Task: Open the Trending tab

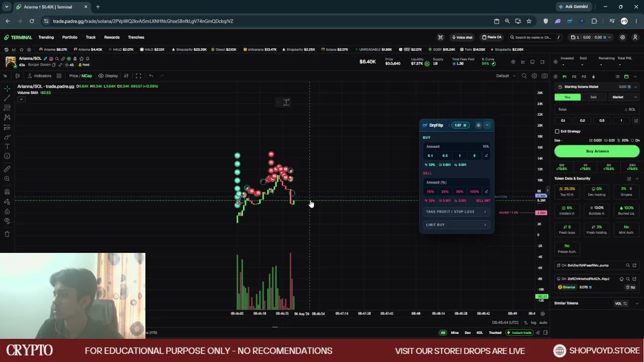Action: (46, 37)
